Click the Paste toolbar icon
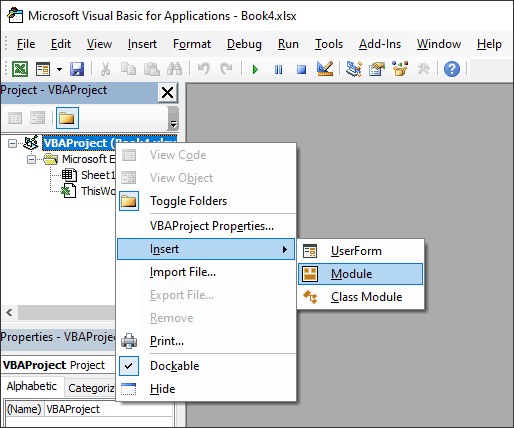 coord(151,69)
